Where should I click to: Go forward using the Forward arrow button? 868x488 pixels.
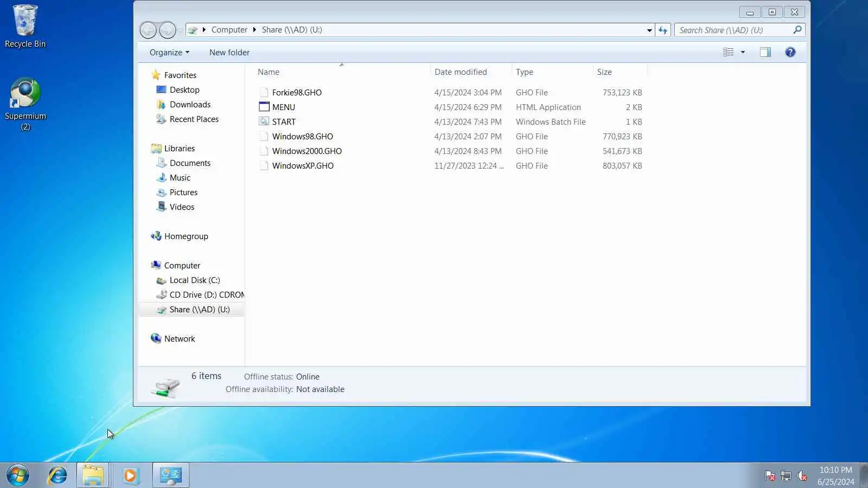(x=167, y=30)
